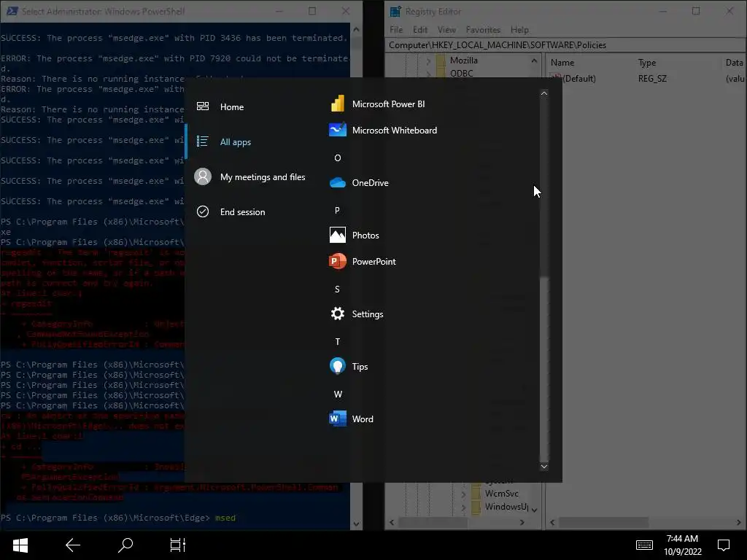Jump to letter P section header
The width and height of the screenshot is (747, 560).
coord(337,211)
